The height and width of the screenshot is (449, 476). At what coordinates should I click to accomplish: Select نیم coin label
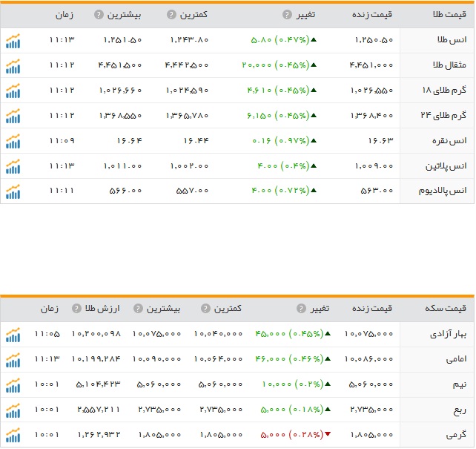(x=459, y=384)
